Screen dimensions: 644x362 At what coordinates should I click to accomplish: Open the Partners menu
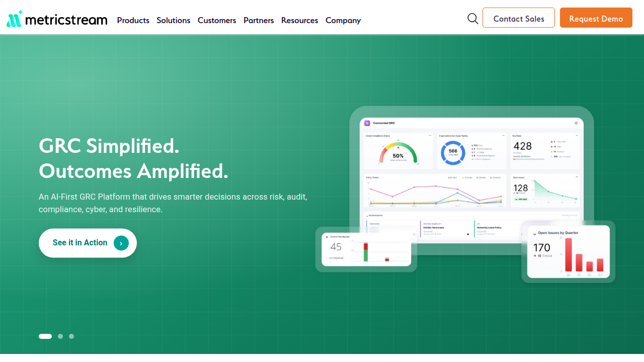pyautogui.click(x=259, y=20)
